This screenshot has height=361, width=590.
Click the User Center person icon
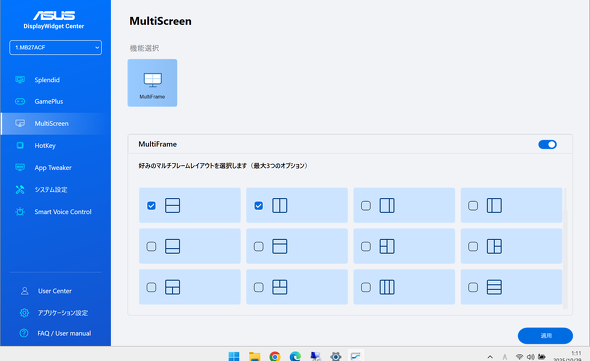[24, 291]
